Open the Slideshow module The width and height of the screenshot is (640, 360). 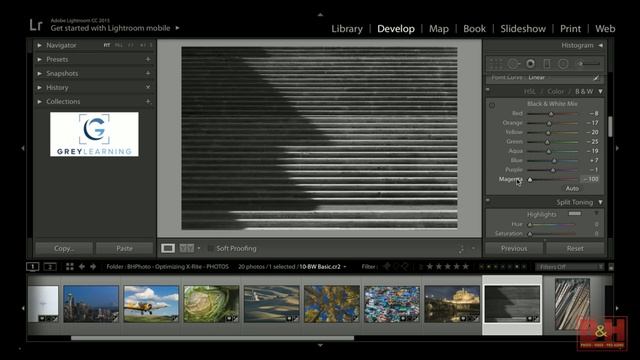pos(523,29)
